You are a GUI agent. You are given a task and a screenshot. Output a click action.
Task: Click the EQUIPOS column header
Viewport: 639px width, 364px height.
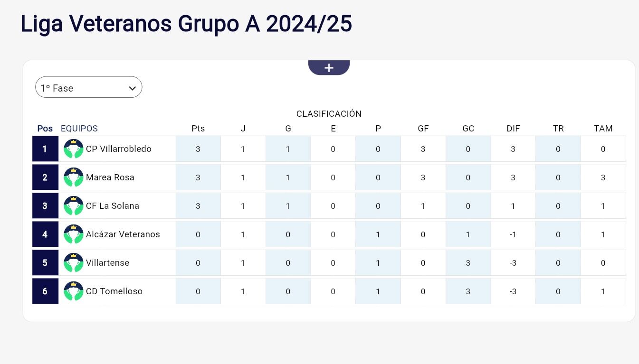point(79,129)
